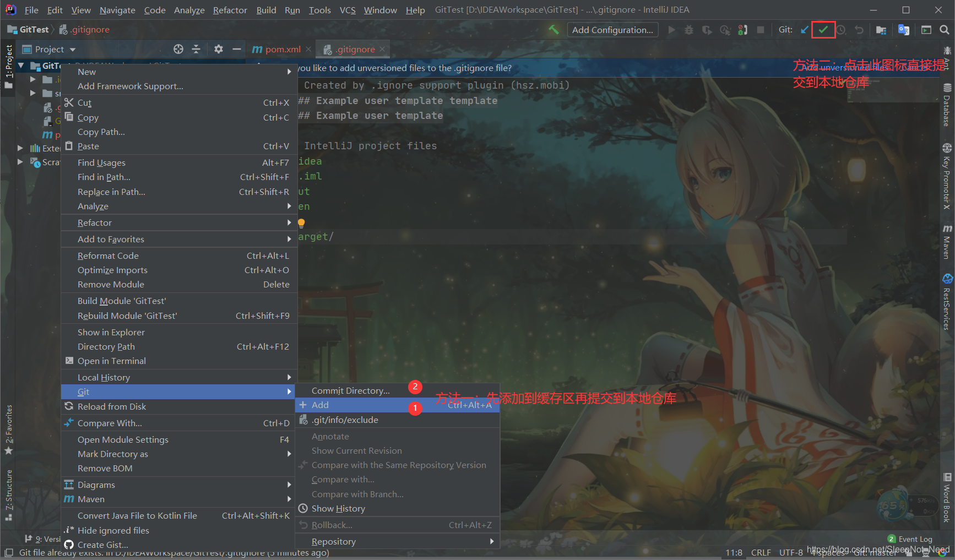Image resolution: width=955 pixels, height=560 pixels.
Task: Toggle the 1: Project tool window
Action: point(8,66)
